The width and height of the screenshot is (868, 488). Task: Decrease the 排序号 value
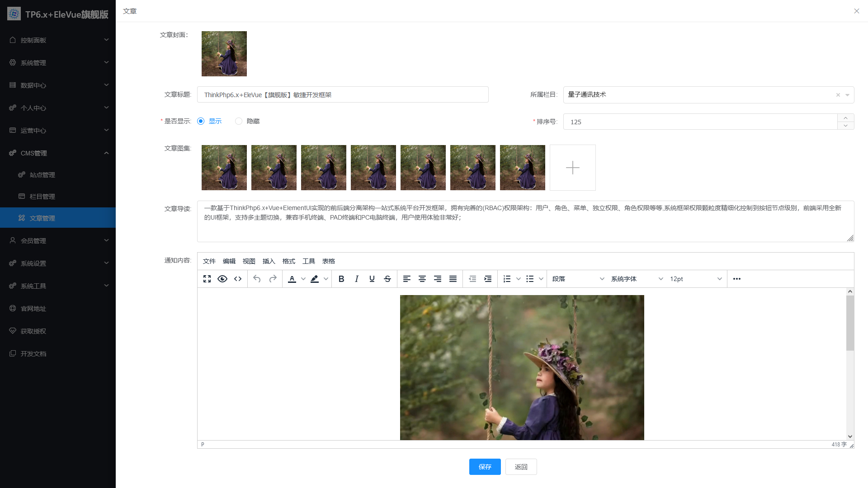845,126
